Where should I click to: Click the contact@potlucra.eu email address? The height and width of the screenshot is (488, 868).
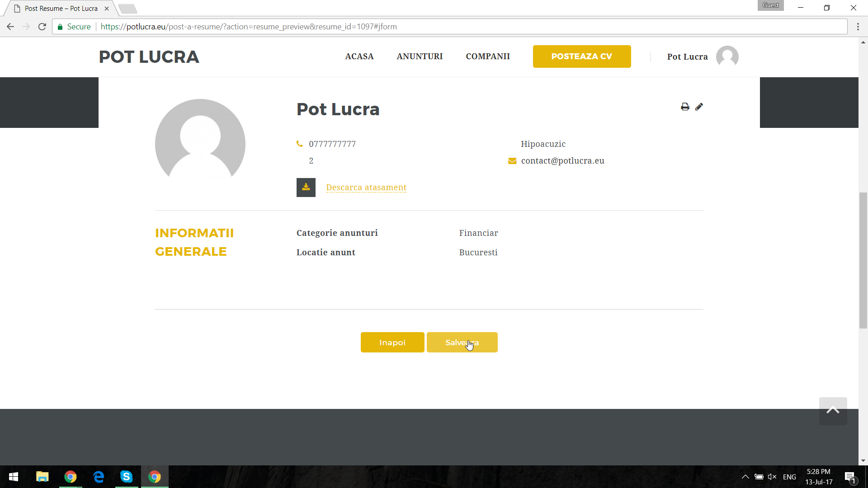coord(562,161)
